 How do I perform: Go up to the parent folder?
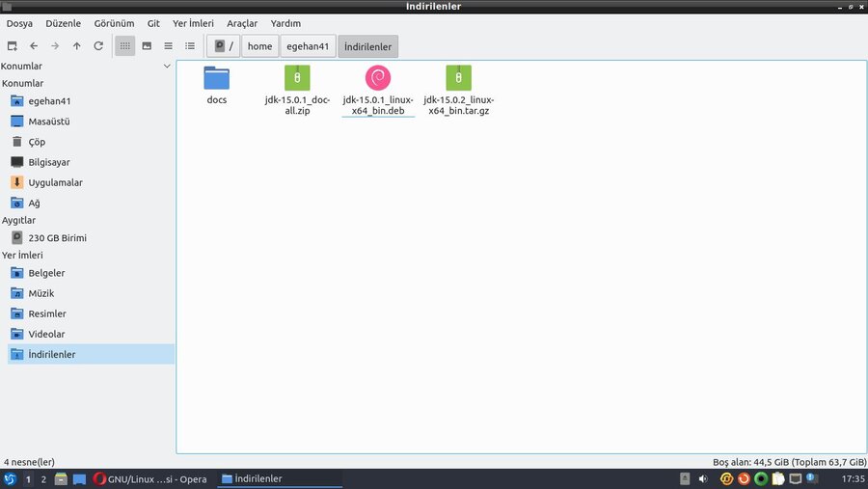click(x=76, y=46)
